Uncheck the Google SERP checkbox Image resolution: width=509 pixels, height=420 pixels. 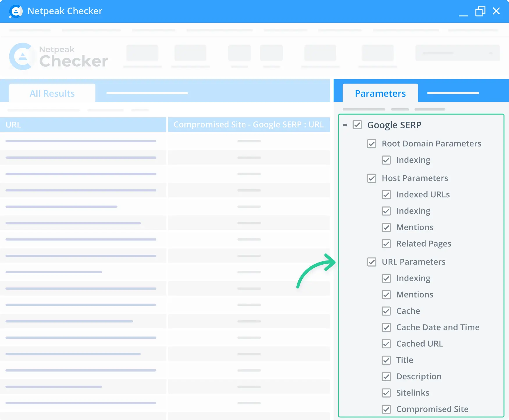pyautogui.click(x=357, y=125)
